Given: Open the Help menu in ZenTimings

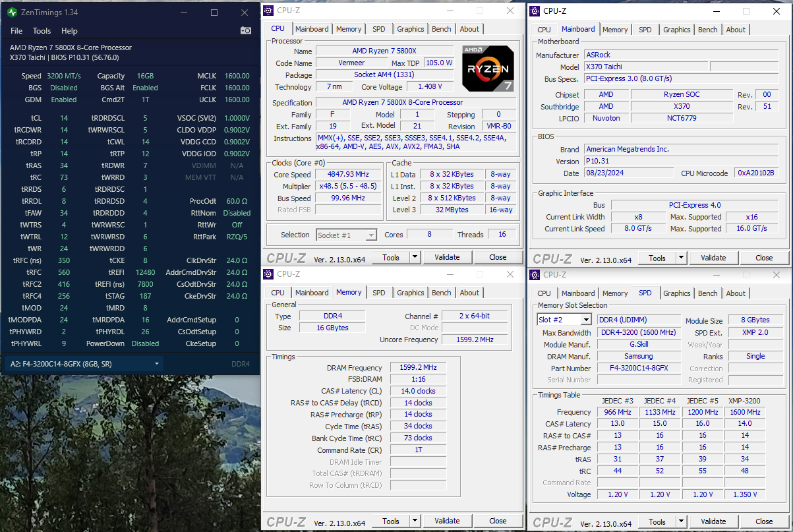Looking at the screenshot, I should (x=69, y=30).
